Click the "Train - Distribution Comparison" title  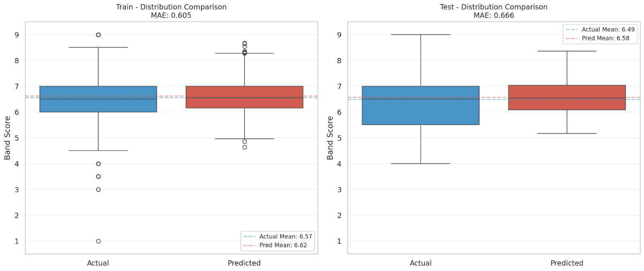[x=171, y=7]
